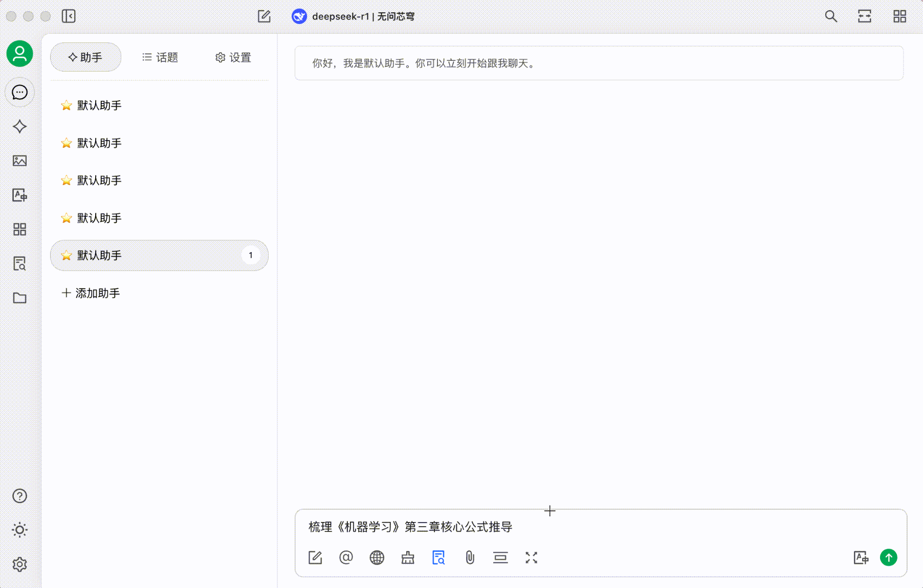
Task: Click the @ mention model icon
Action: click(x=346, y=557)
